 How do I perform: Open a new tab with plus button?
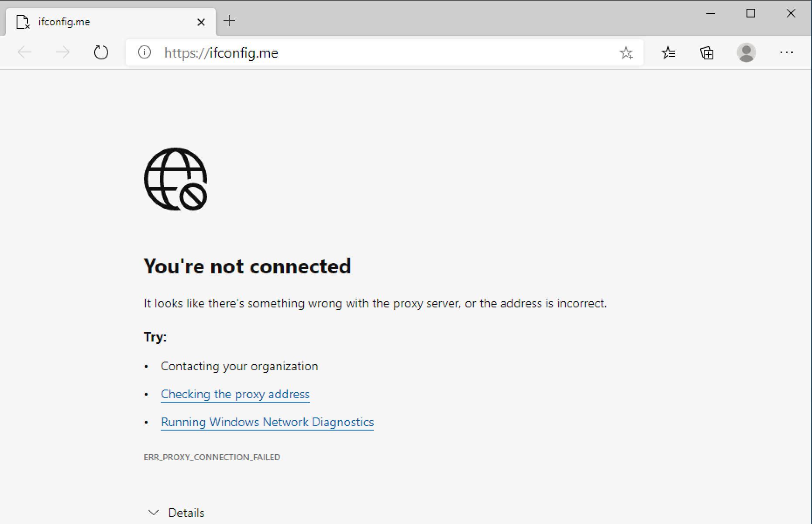click(229, 21)
